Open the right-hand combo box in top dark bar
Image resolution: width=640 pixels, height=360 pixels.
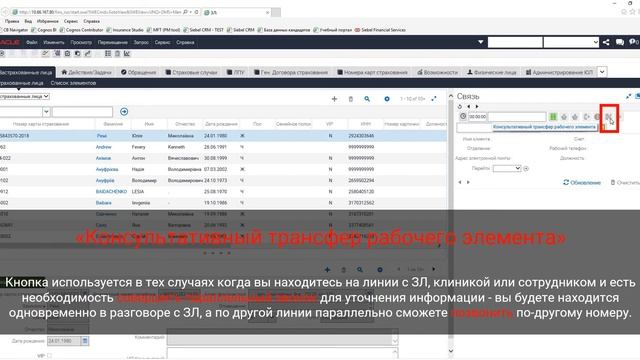coord(571,42)
